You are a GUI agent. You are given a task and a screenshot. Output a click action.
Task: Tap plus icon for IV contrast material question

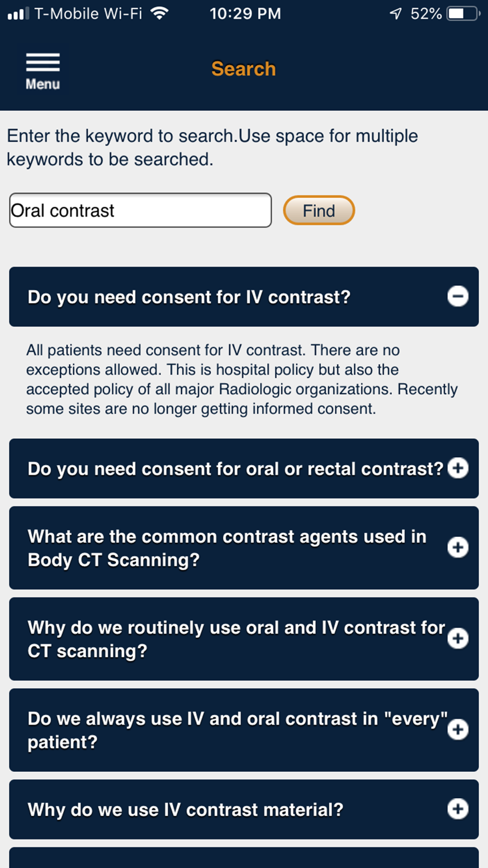point(458,809)
